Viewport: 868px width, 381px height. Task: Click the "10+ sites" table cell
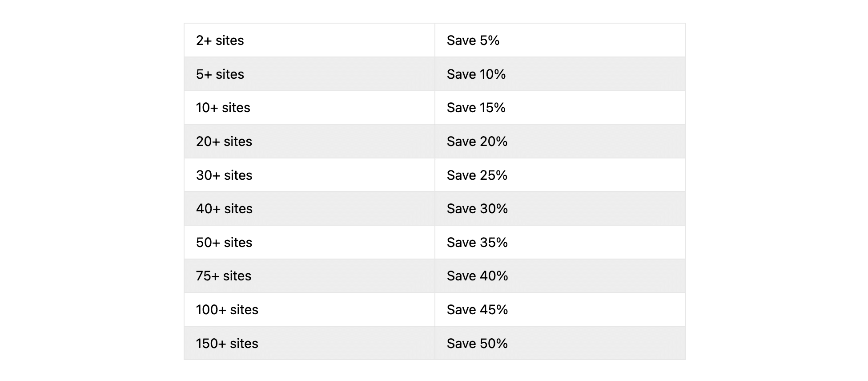223,108
